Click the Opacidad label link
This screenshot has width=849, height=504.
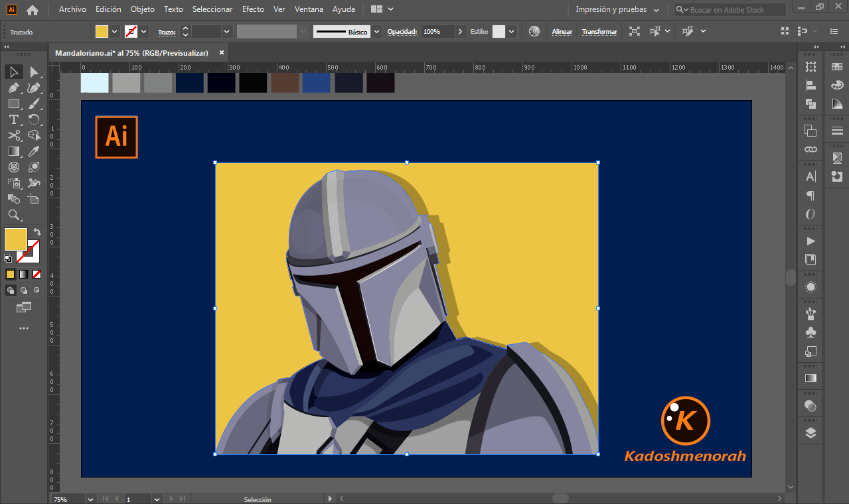tap(402, 32)
